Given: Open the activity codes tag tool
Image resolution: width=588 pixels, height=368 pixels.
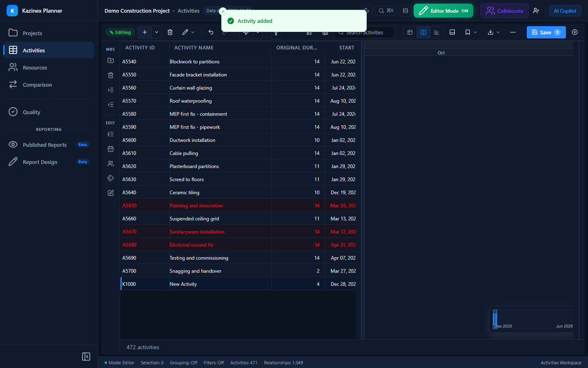Looking at the screenshot, I should (x=111, y=178).
